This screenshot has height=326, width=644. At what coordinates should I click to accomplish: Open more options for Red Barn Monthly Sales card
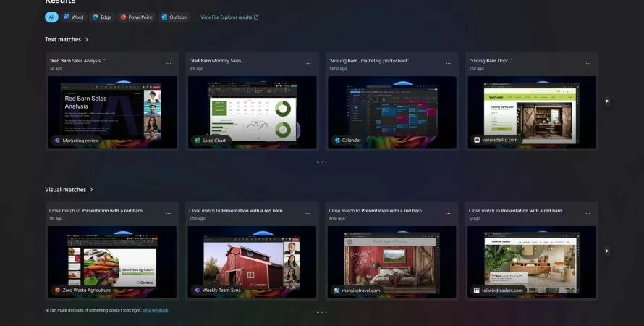(x=308, y=64)
